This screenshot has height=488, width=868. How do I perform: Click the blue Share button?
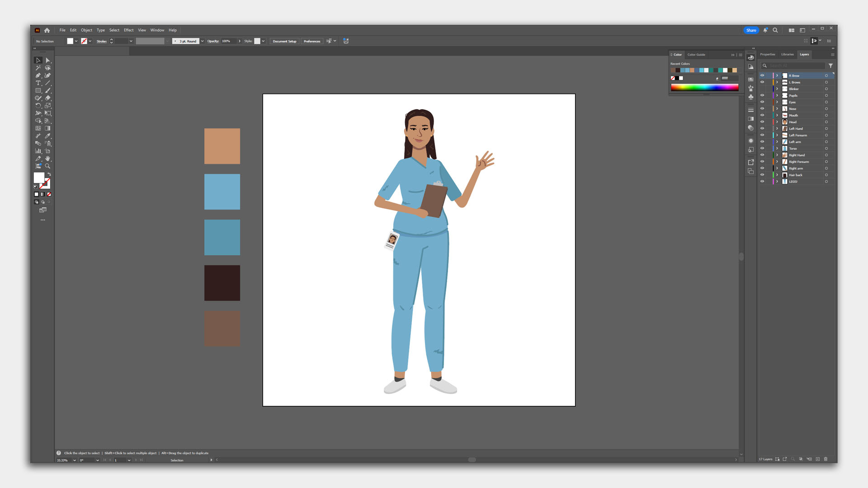click(751, 30)
